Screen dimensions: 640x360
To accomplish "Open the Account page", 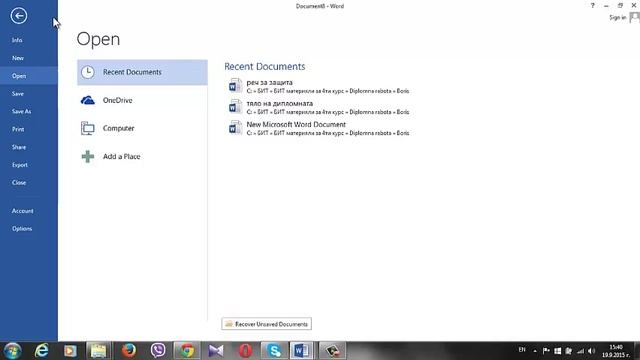I will click(22, 211).
